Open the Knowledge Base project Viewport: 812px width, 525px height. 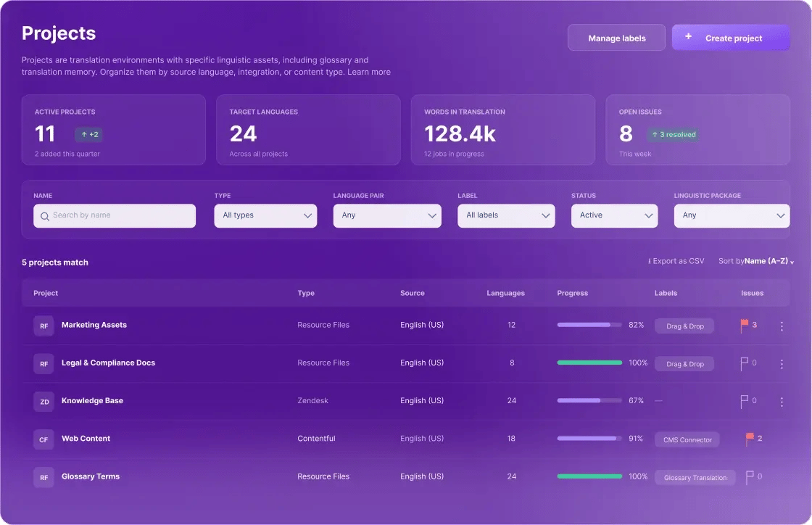92,400
